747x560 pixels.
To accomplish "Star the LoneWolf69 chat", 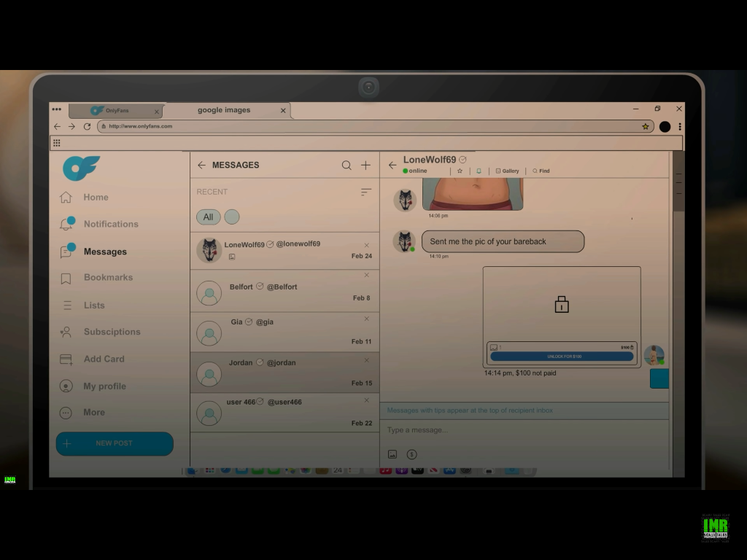I will (460, 171).
